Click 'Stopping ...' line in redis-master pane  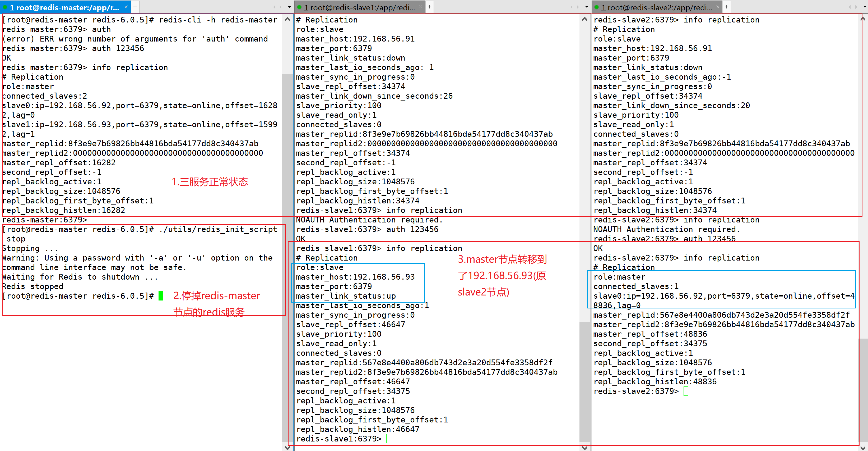[x=30, y=248]
